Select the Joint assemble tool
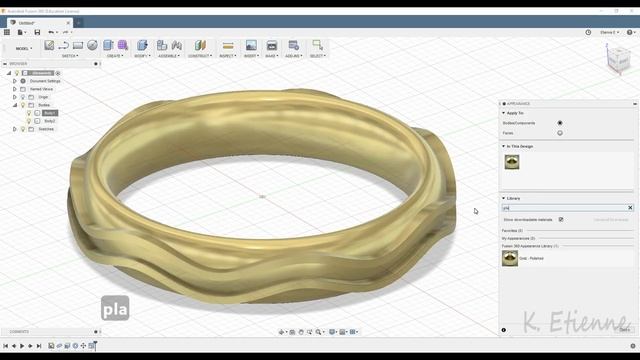Image resolution: width=640 pixels, height=360 pixels. click(177, 45)
